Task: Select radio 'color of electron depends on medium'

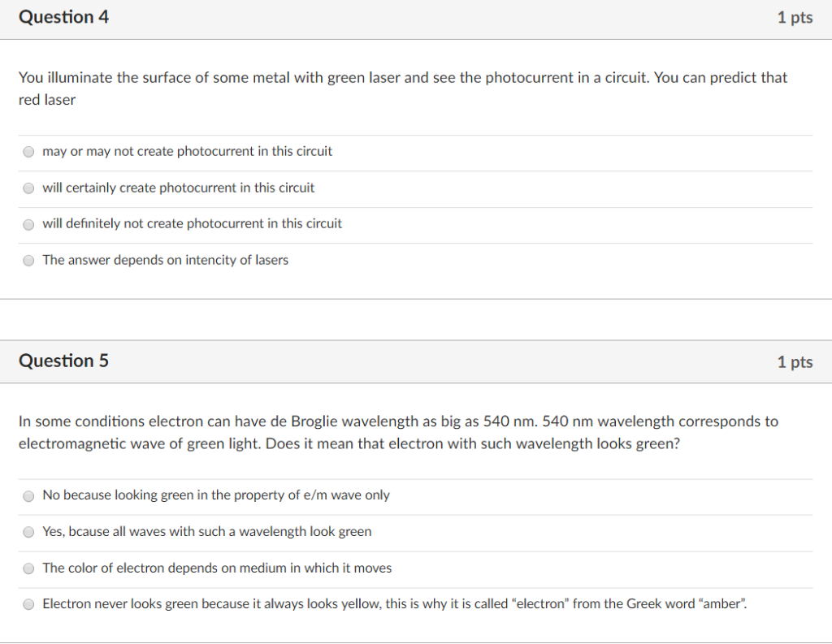Action: (28, 568)
